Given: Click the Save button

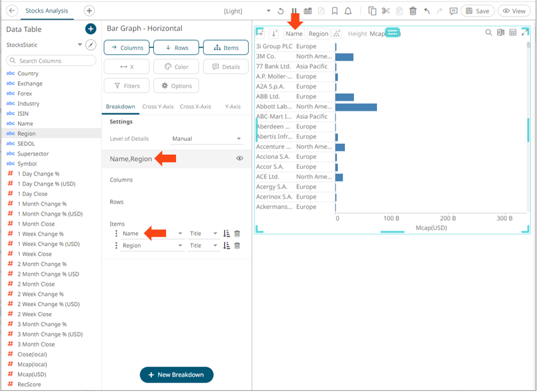Looking at the screenshot, I should [x=477, y=11].
